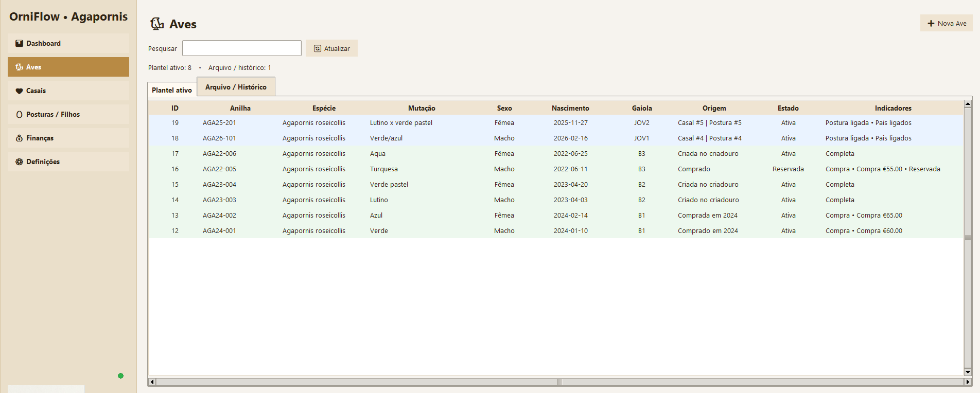The height and width of the screenshot is (393, 980).
Task: Click the refresh icon on Atualizar
Action: click(x=318, y=49)
